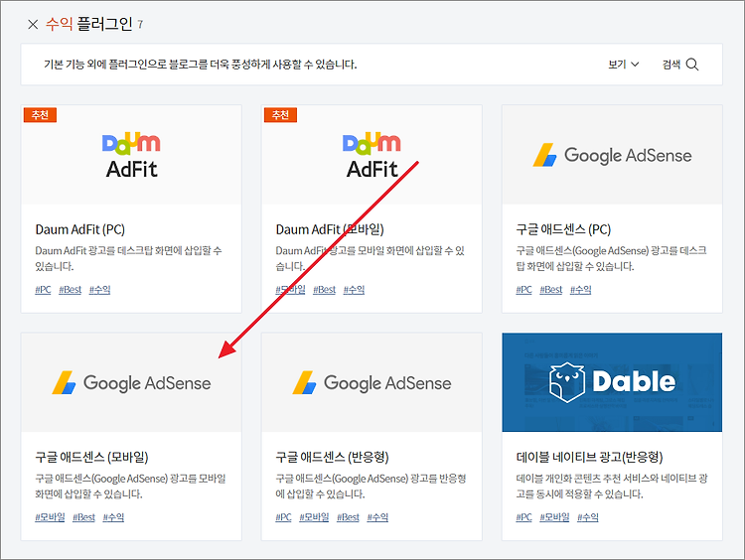Click #PC tag under 구글 애드센스 (반응형)
Screen dimensions: 745x560
(283, 517)
